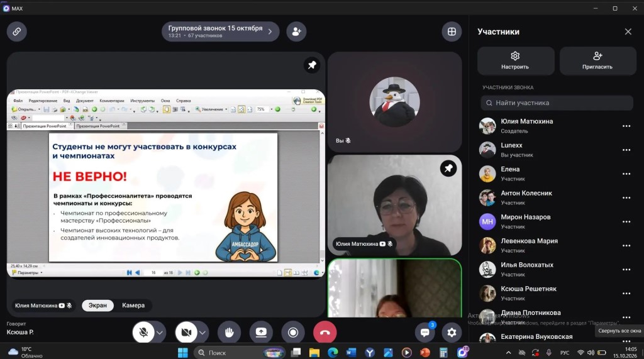644x359 pixels.
Task: Start sharing your screen
Action: tap(261, 333)
